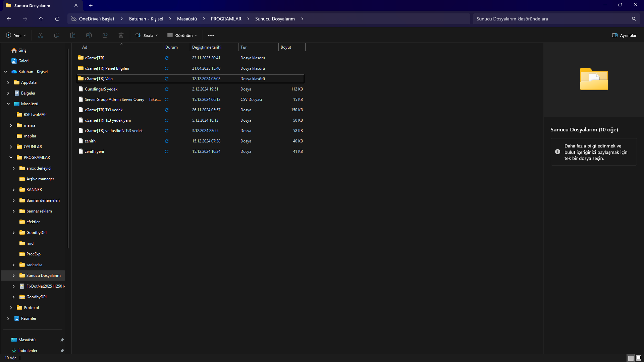The height and width of the screenshot is (362, 644).
Task: Refresh the current folder view
Action: pyautogui.click(x=57, y=19)
